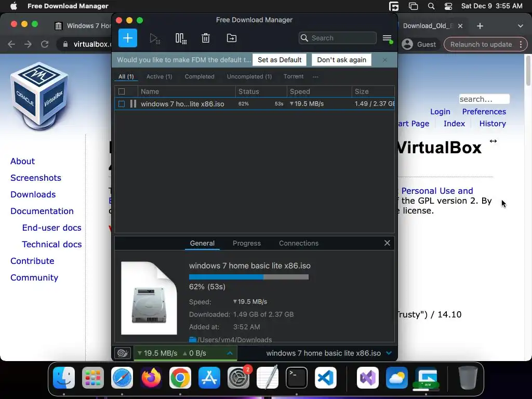The height and width of the screenshot is (399, 532).
Task: Click the Set as Default button
Action: coord(280,60)
